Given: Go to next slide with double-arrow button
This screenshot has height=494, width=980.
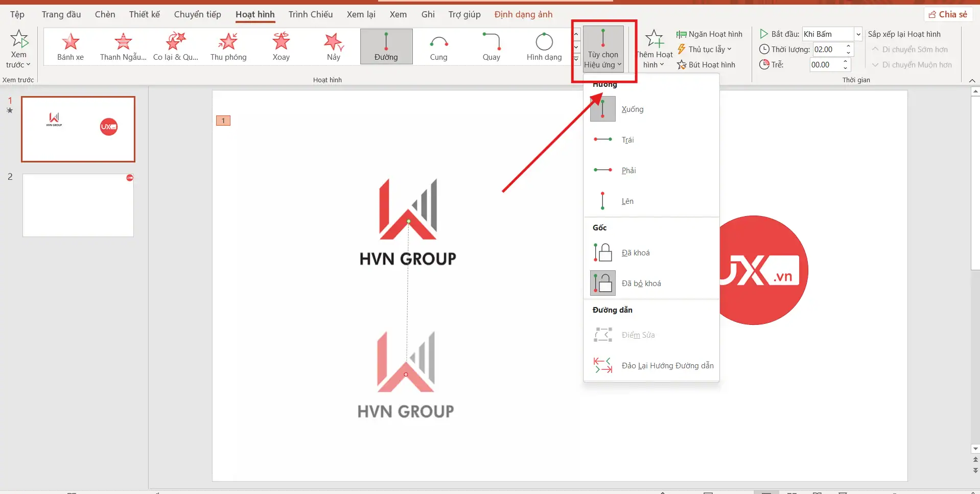Looking at the screenshot, I should tap(975, 470).
